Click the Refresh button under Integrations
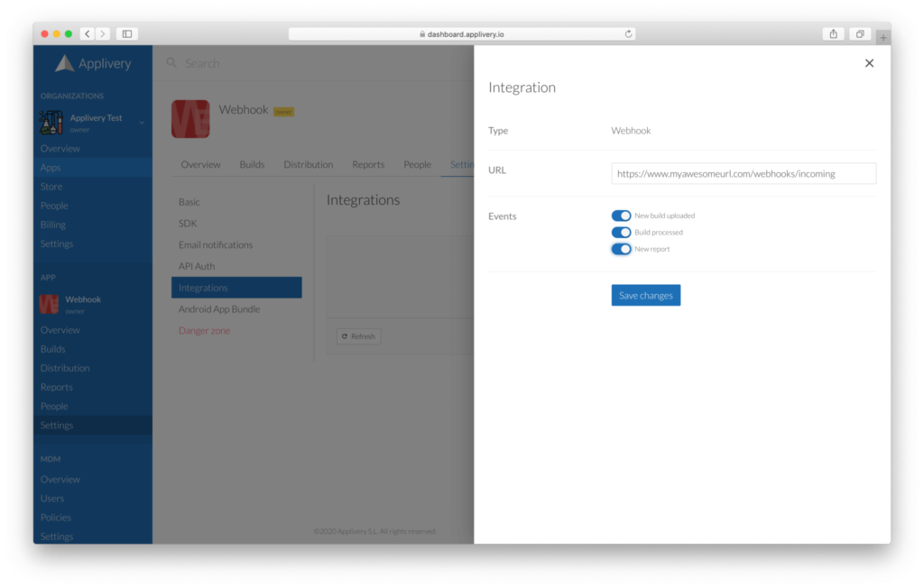This screenshot has width=924, height=588. (x=358, y=336)
